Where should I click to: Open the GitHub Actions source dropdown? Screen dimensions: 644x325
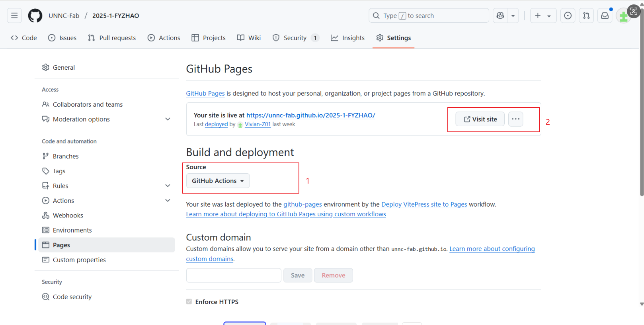(218, 181)
